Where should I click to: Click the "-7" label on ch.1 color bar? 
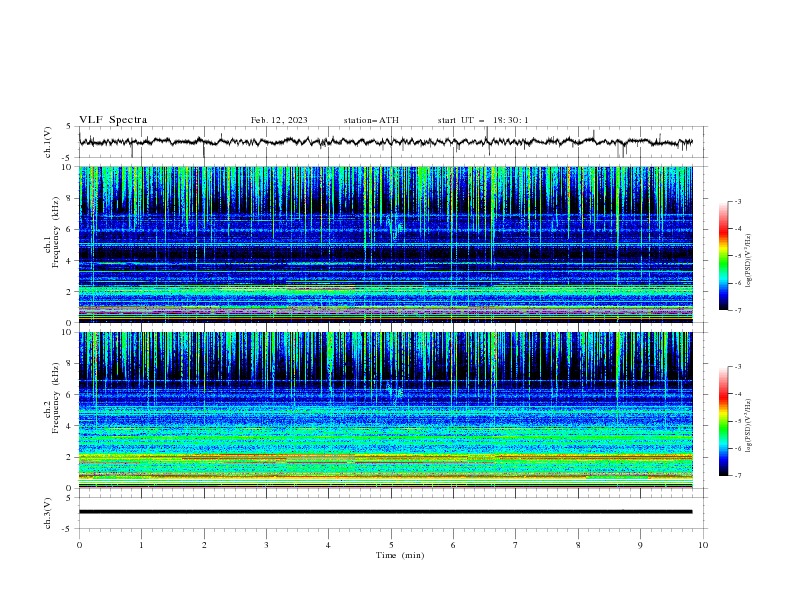click(x=738, y=310)
